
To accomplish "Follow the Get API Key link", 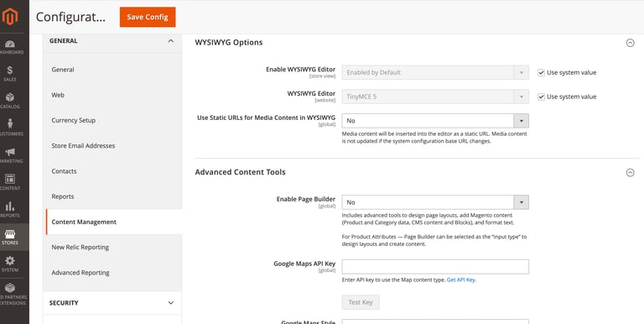I will pyautogui.click(x=461, y=280).
